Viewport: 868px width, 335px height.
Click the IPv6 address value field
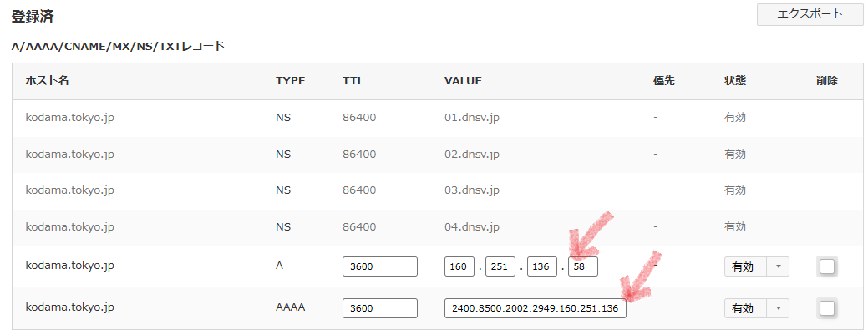coord(536,308)
